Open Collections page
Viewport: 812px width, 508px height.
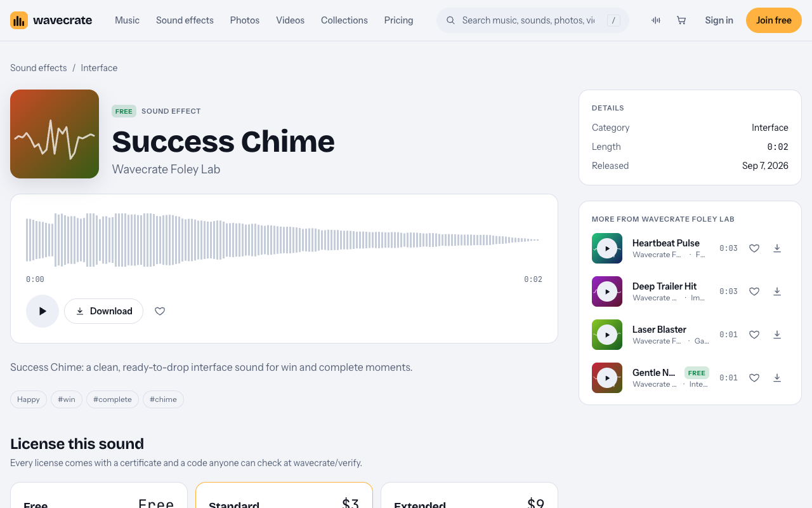point(344,20)
